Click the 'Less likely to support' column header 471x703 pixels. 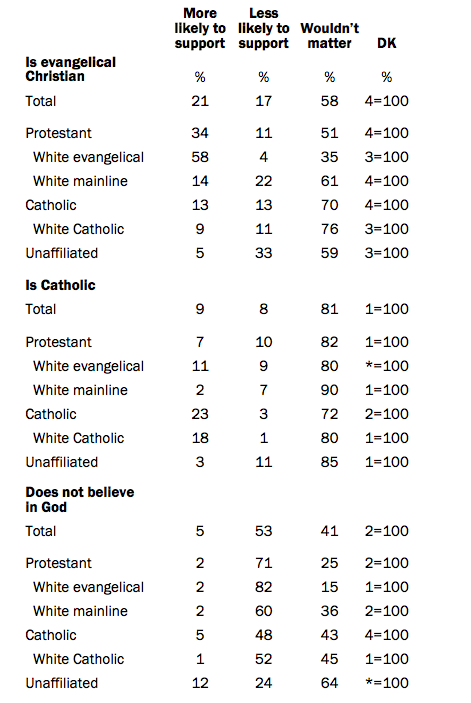coord(264,28)
